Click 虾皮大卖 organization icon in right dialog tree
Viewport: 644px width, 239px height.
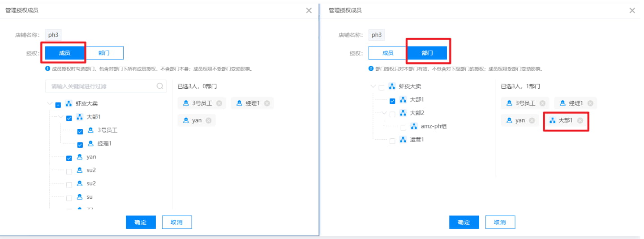[392, 86]
